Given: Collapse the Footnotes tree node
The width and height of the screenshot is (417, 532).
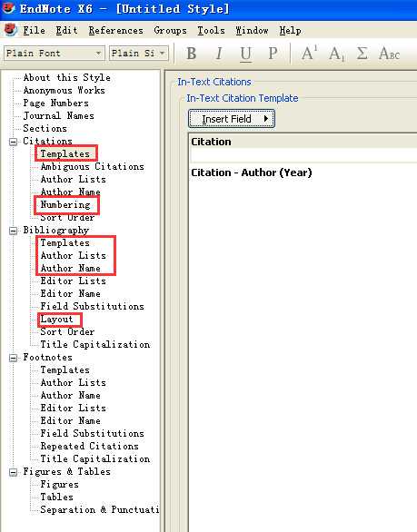Looking at the screenshot, I should [x=13, y=358].
